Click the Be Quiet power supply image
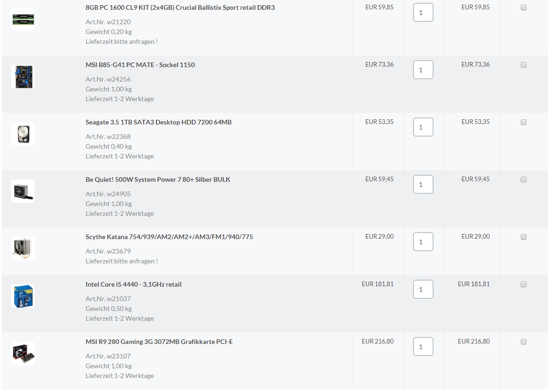The width and height of the screenshot is (553, 392). 23,191
